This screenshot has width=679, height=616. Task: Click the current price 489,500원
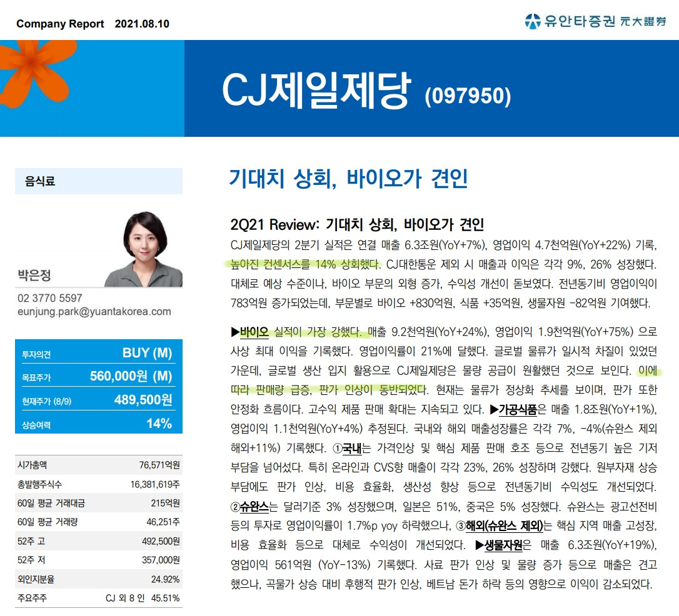(143, 400)
